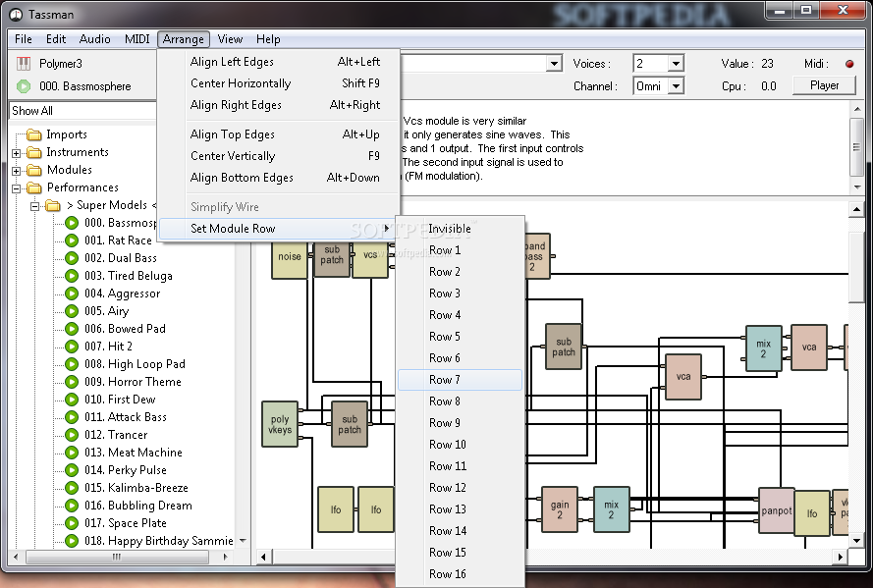873x588 pixels.
Task: Collapse the Performances folder
Action: pyautogui.click(x=17, y=188)
